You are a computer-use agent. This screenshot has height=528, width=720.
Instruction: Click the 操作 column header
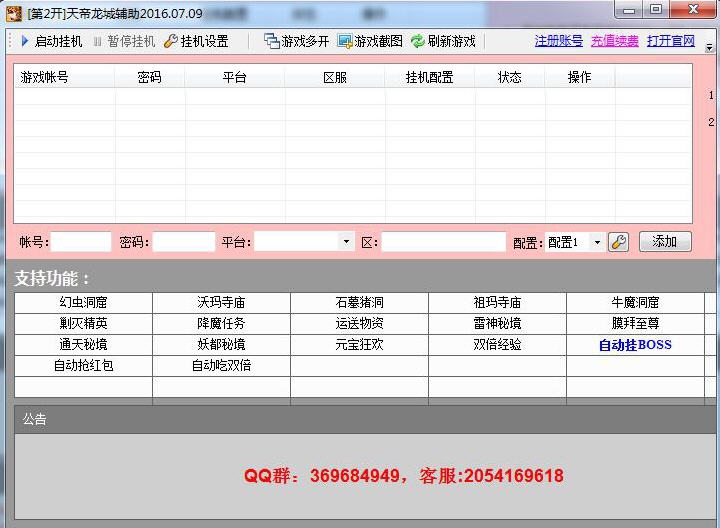579,77
